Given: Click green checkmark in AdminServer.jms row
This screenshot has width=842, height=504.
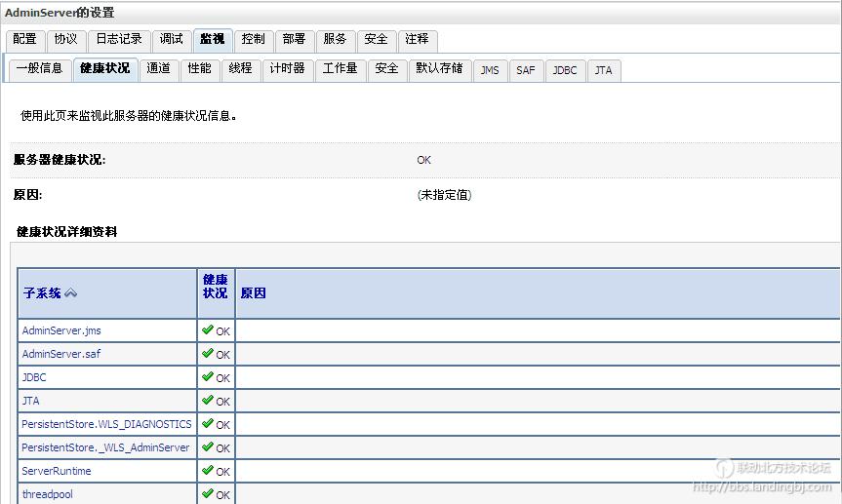Looking at the screenshot, I should (208, 330).
